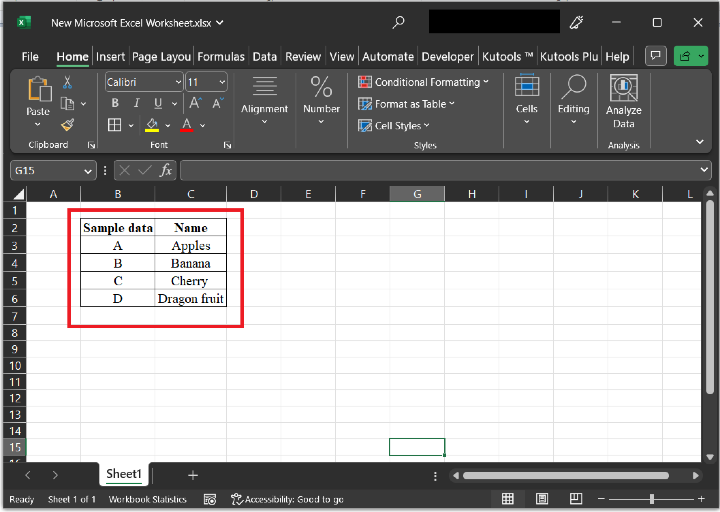Toggle Italic formatting

135,103
